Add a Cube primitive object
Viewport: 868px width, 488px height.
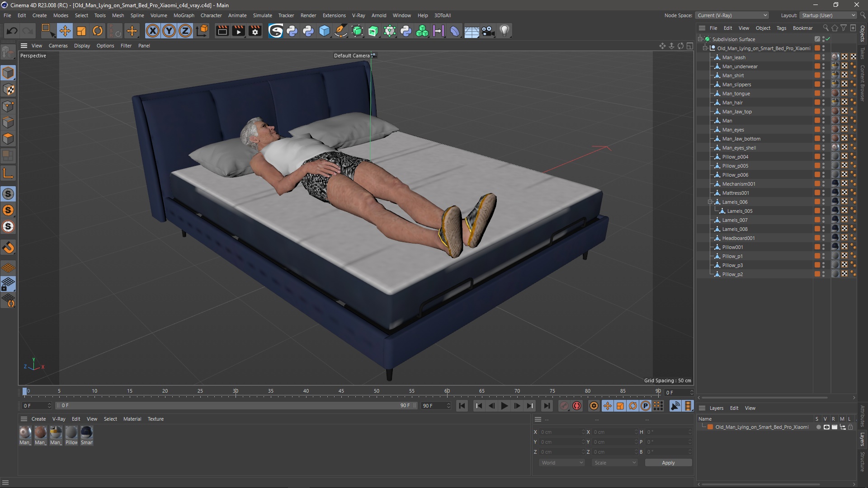[325, 31]
